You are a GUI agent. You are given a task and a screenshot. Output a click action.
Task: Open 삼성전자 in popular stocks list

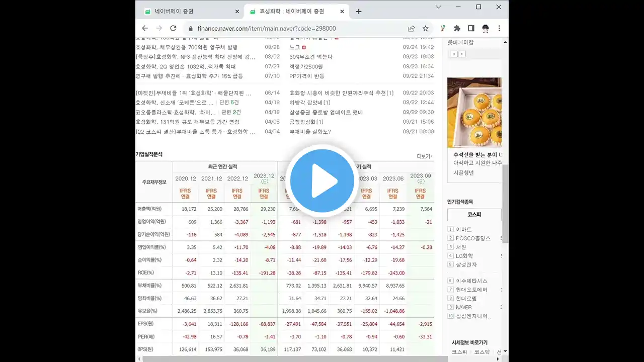466,264
